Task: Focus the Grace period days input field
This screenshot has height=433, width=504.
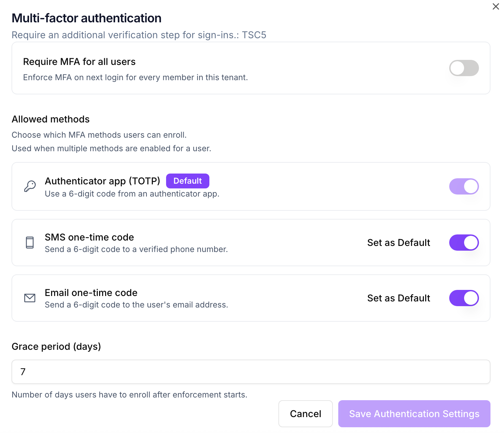Action: click(251, 372)
